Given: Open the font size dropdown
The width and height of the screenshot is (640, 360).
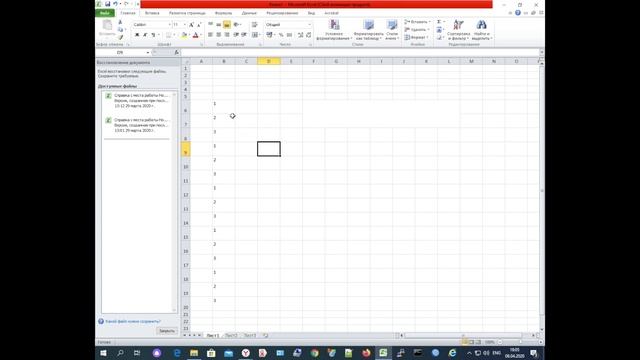Looking at the screenshot, I should tap(184, 25).
